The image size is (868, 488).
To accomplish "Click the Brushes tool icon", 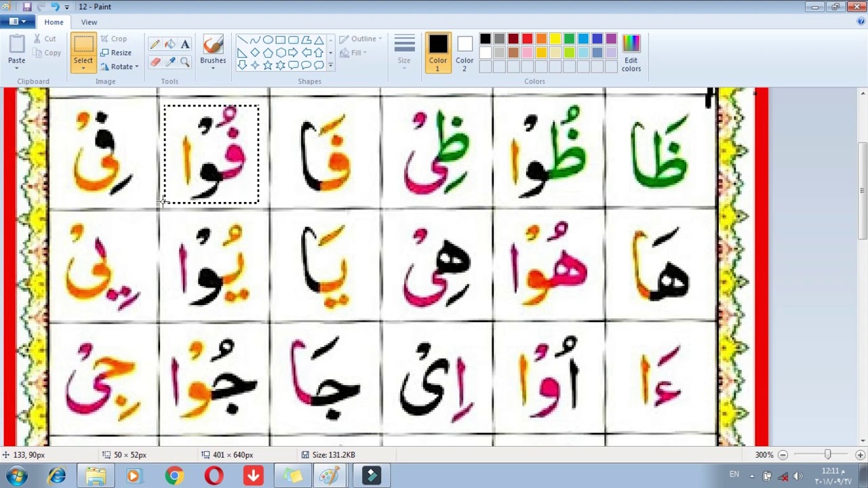I will pyautogui.click(x=213, y=45).
